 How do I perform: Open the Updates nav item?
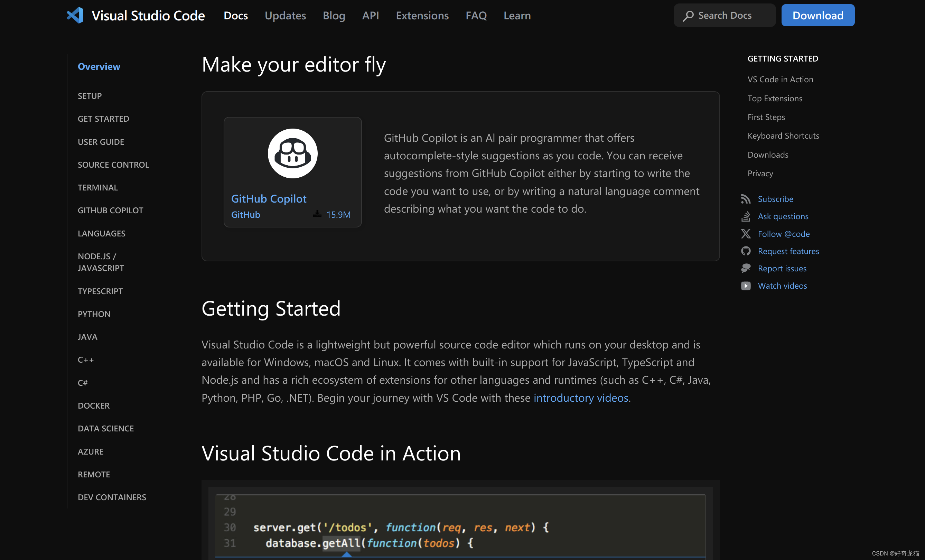(285, 16)
